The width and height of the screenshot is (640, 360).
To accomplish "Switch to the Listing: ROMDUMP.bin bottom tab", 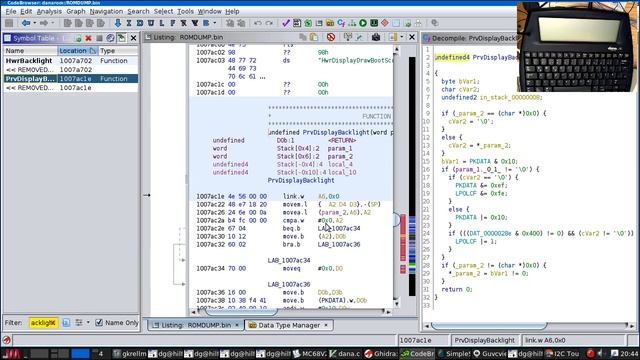I will 196,325.
